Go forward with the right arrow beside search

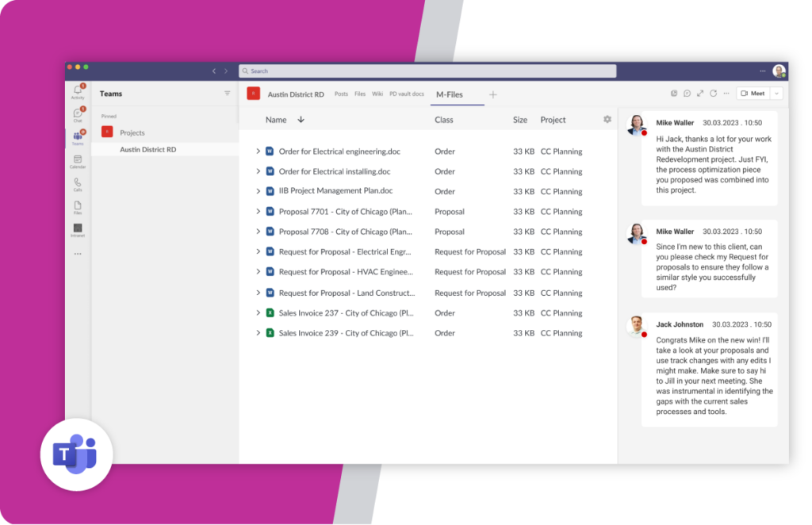point(226,71)
